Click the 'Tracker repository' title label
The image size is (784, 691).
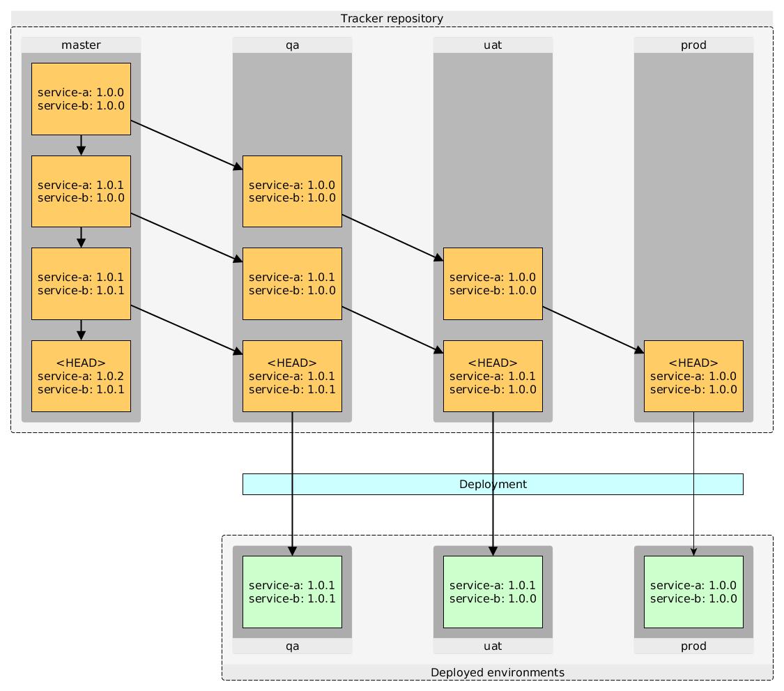click(392, 19)
